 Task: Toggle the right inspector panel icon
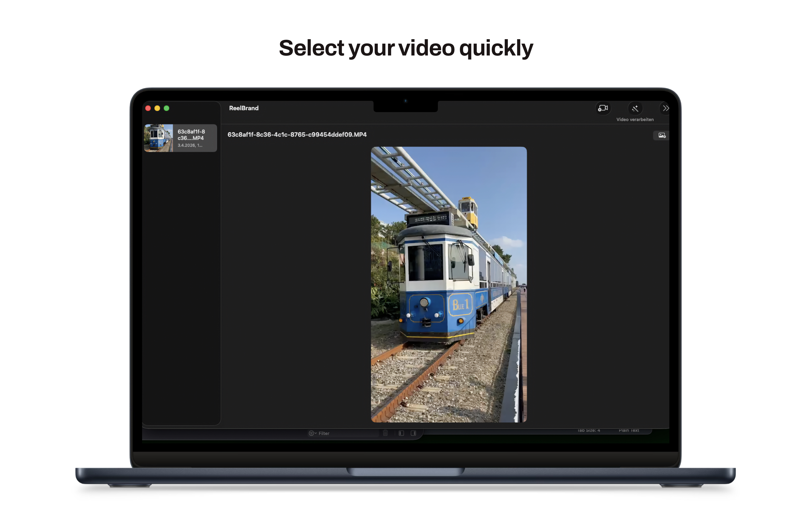(413, 433)
